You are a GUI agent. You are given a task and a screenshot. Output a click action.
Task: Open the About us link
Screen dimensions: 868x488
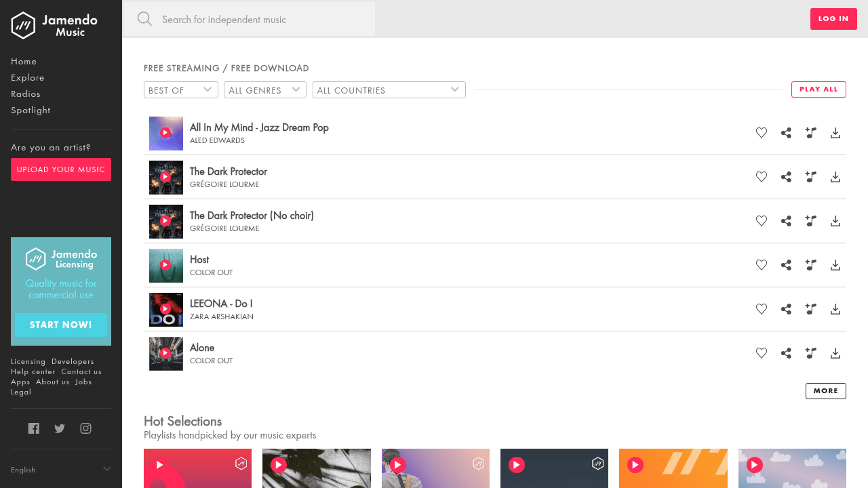coord(53,382)
